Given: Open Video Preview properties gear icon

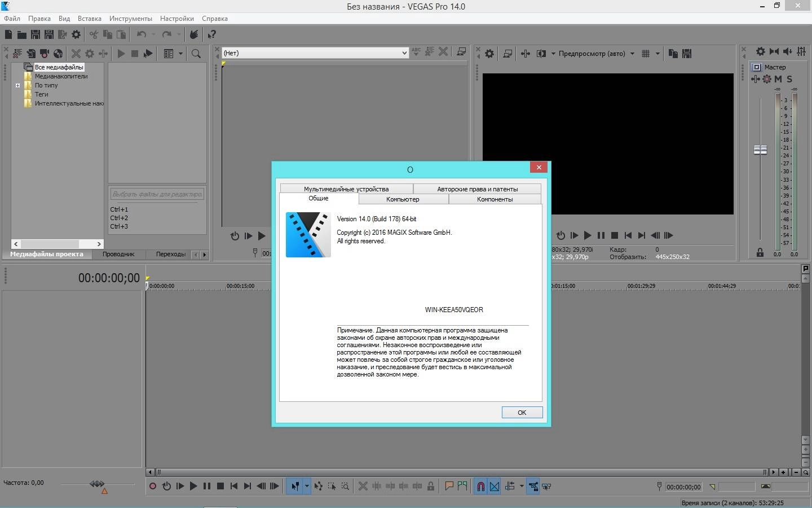Looking at the screenshot, I should (489, 54).
